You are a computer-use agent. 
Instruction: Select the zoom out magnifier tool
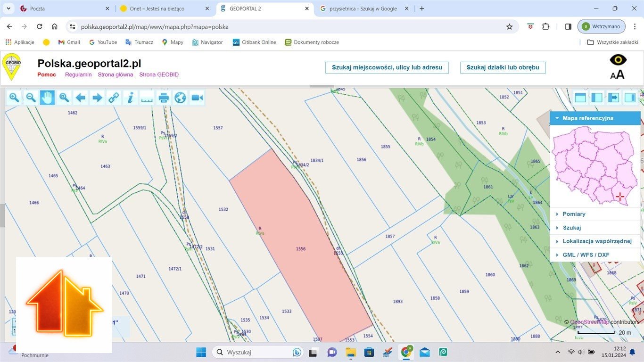tap(31, 98)
